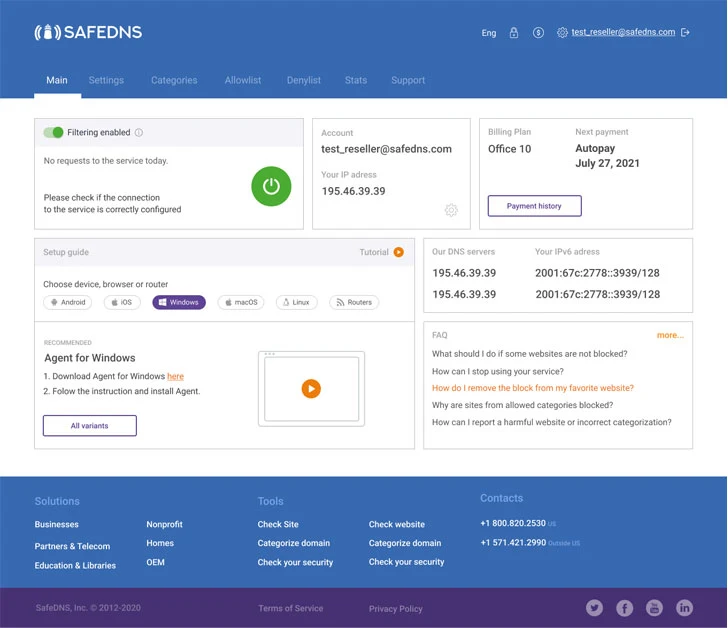The image size is (728, 628).
Task: Click the 'Office 10' billing plan text
Action: tap(509, 149)
